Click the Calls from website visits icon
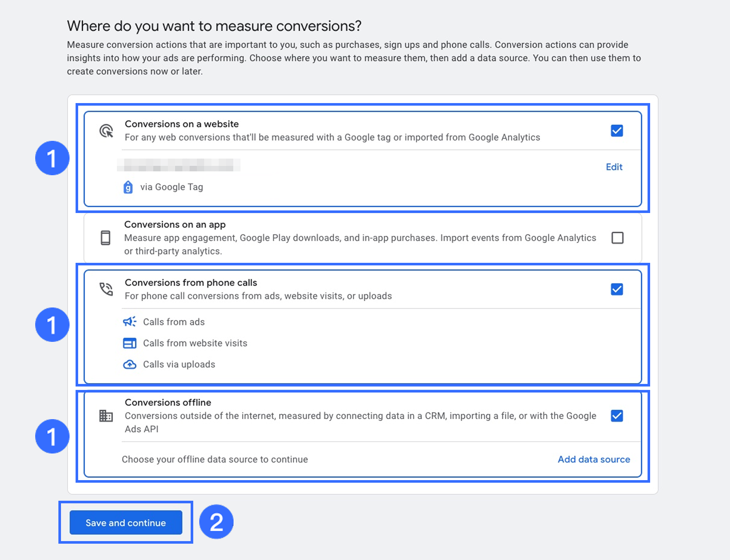This screenshot has width=730, height=560. [130, 343]
